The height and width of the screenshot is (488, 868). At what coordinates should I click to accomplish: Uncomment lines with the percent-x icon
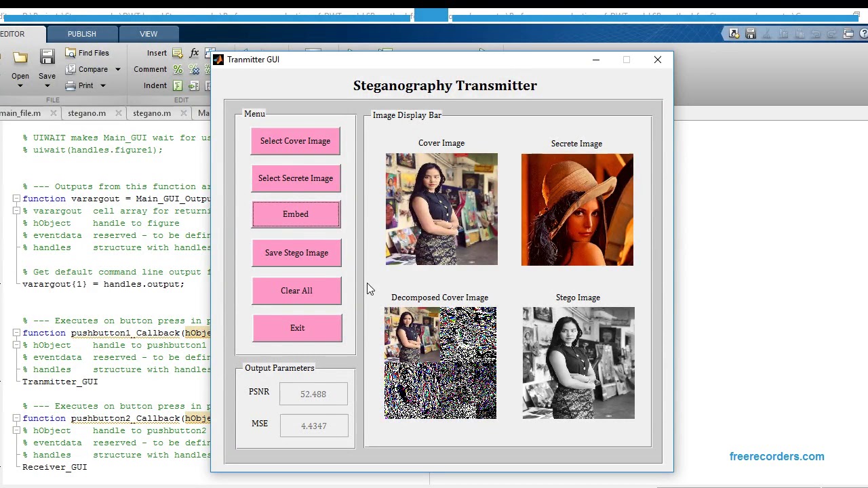tap(194, 69)
